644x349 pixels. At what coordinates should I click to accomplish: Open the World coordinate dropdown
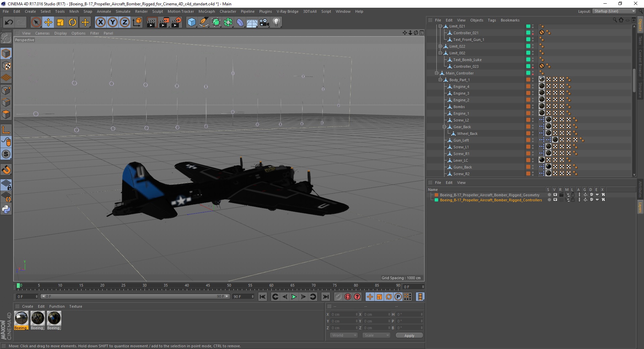tap(344, 335)
